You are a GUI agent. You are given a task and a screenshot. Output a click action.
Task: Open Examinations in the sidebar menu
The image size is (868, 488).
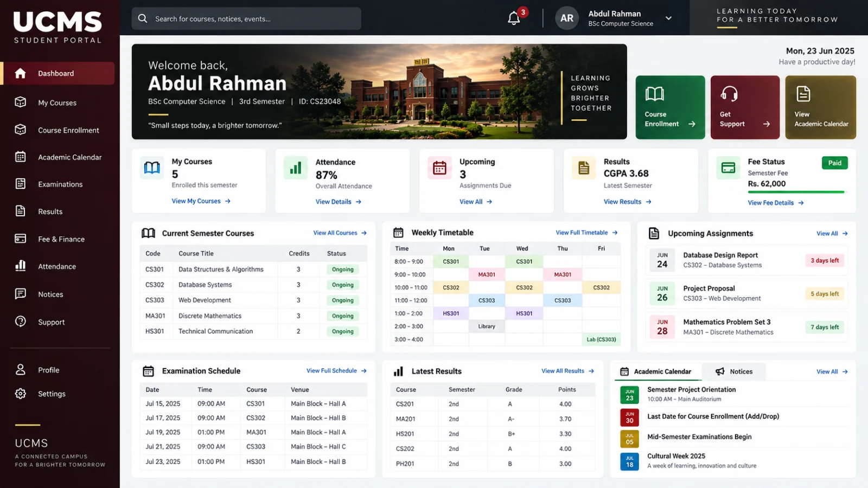(59, 184)
